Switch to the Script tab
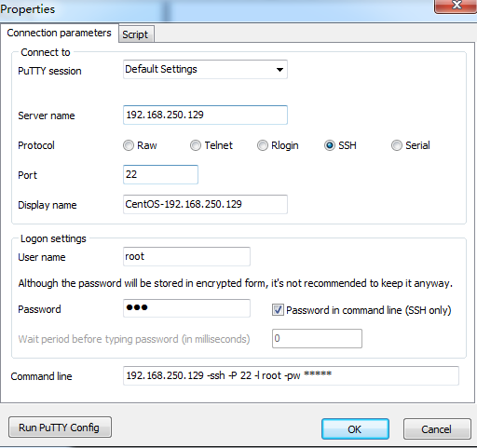This screenshot has width=477, height=448. click(135, 34)
